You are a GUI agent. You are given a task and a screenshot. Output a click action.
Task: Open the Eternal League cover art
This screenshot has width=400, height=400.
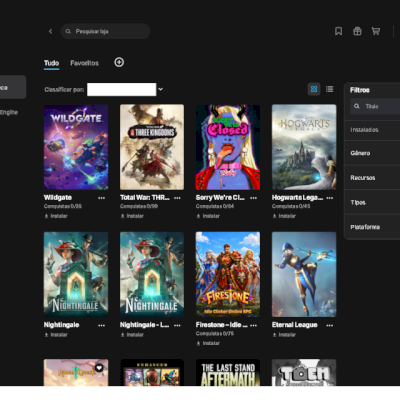click(304, 274)
